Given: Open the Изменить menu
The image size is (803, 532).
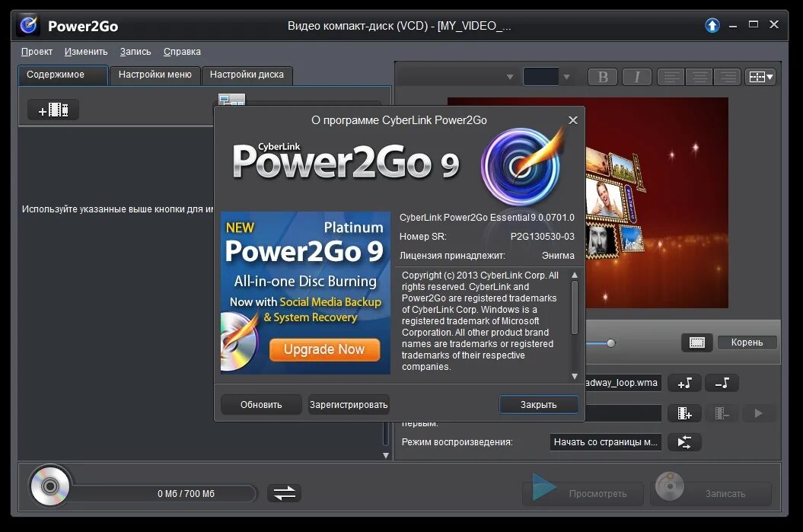Looking at the screenshot, I should (86, 52).
